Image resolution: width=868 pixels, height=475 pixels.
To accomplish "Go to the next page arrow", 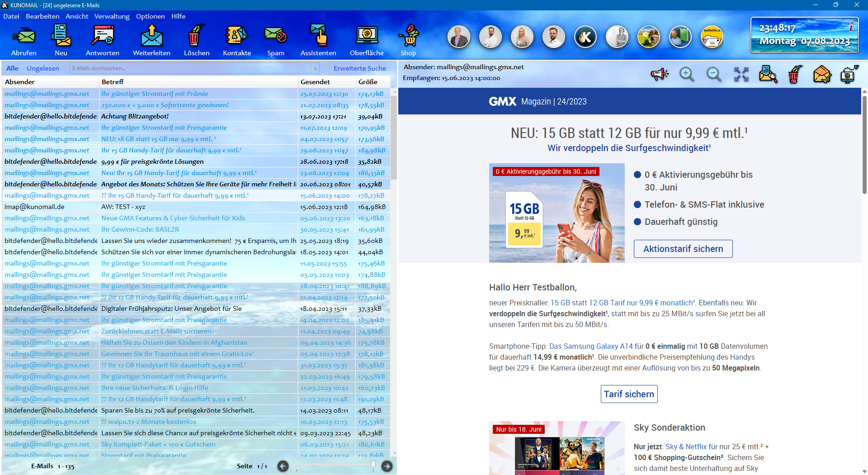I will (387, 466).
